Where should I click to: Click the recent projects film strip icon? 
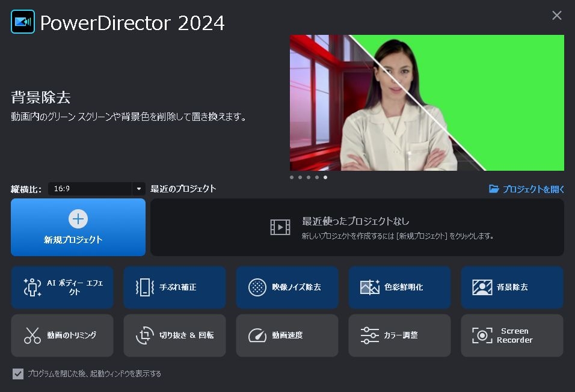[280, 227]
